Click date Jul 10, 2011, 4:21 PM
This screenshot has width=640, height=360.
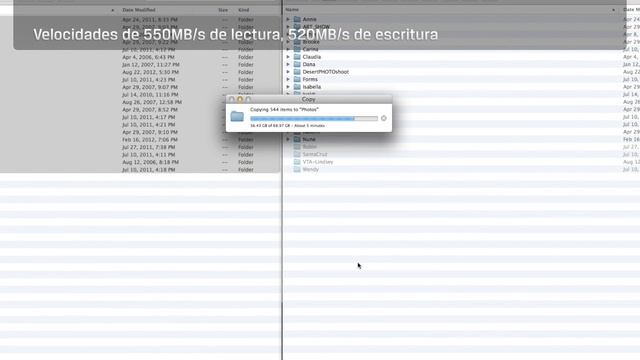tap(149, 124)
